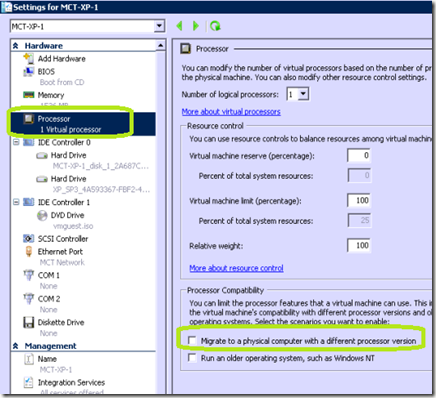Image resolution: width=436 pixels, height=398 pixels.
Task: Select the Integration Services icon
Action: tap(29, 382)
